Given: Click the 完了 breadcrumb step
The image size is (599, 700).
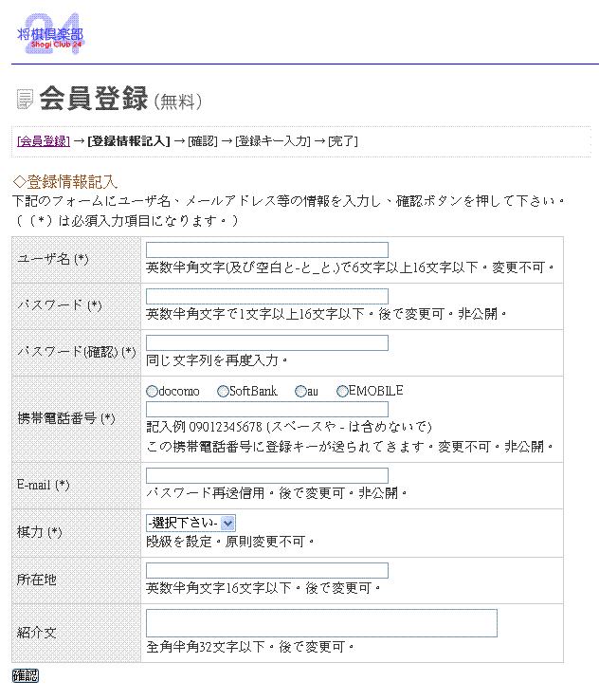Looking at the screenshot, I should pyautogui.click(x=343, y=141).
